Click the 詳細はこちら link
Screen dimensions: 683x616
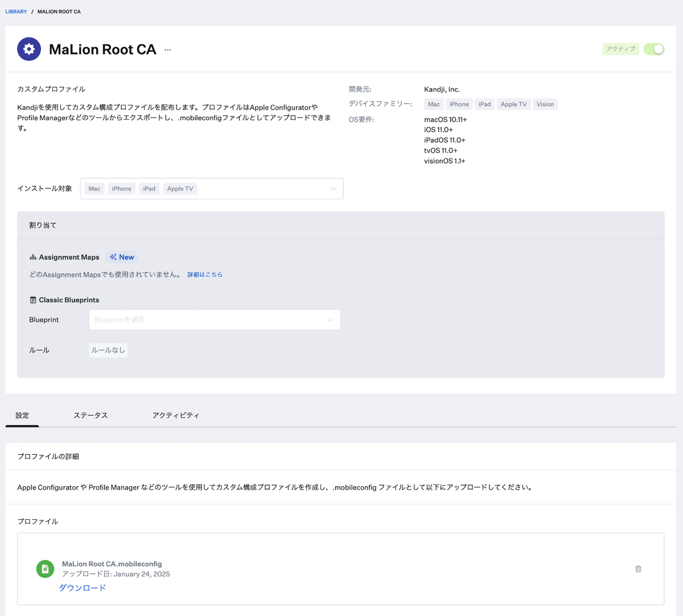tap(205, 274)
